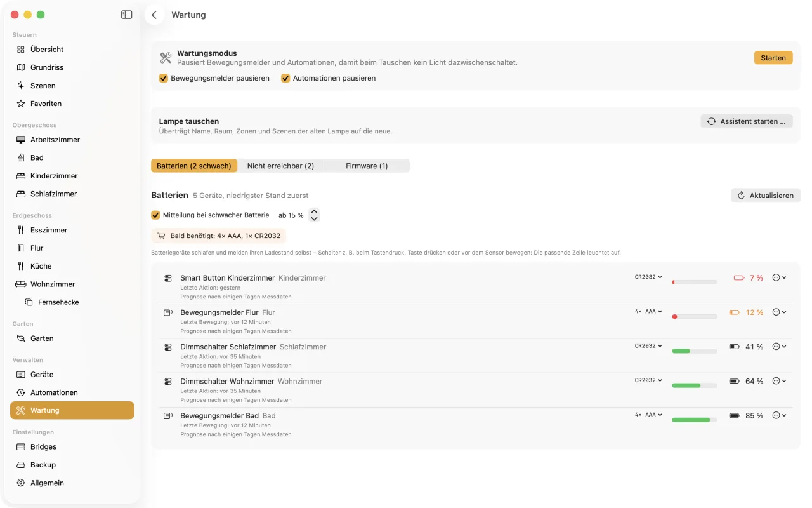This screenshot has height=508, width=812.
Task: Click the battery icon at 85 %
Action: pos(735,416)
